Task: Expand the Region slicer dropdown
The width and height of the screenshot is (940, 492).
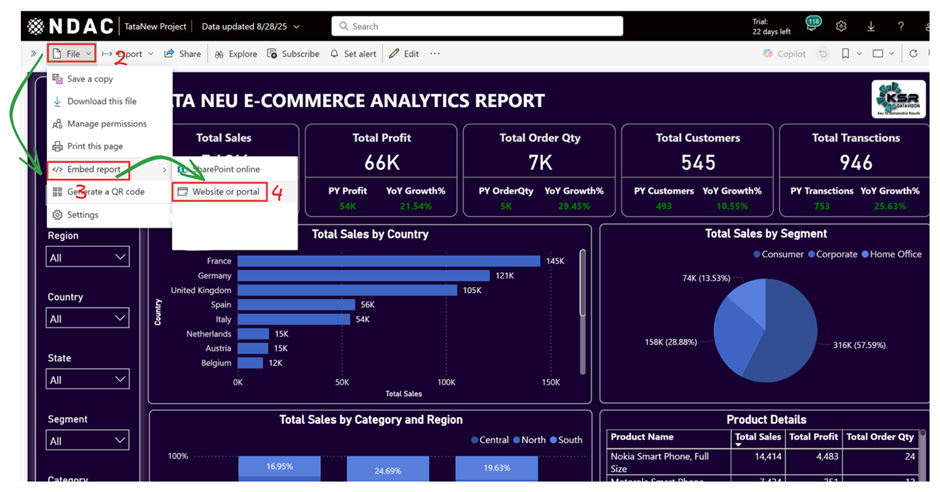Action: point(88,257)
